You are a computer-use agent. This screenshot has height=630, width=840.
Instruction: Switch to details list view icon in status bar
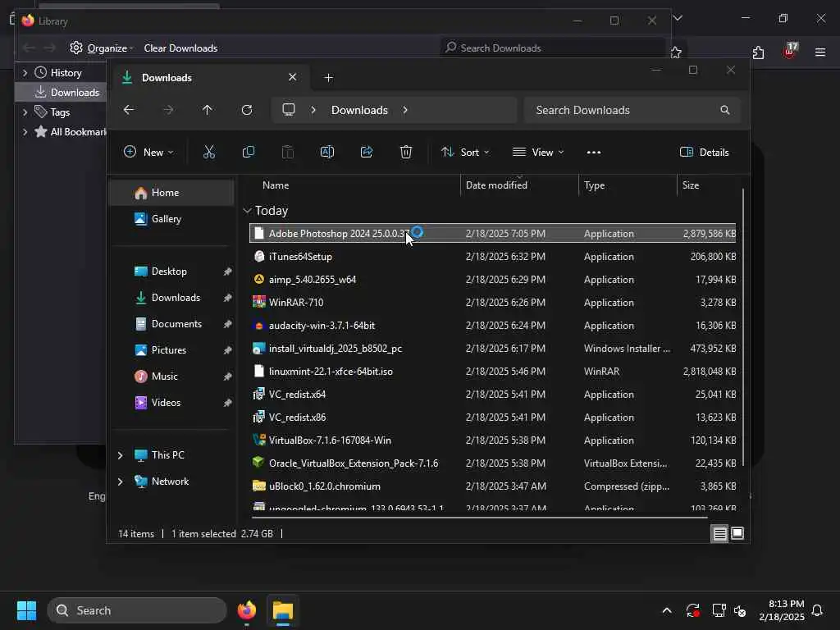[x=719, y=533]
